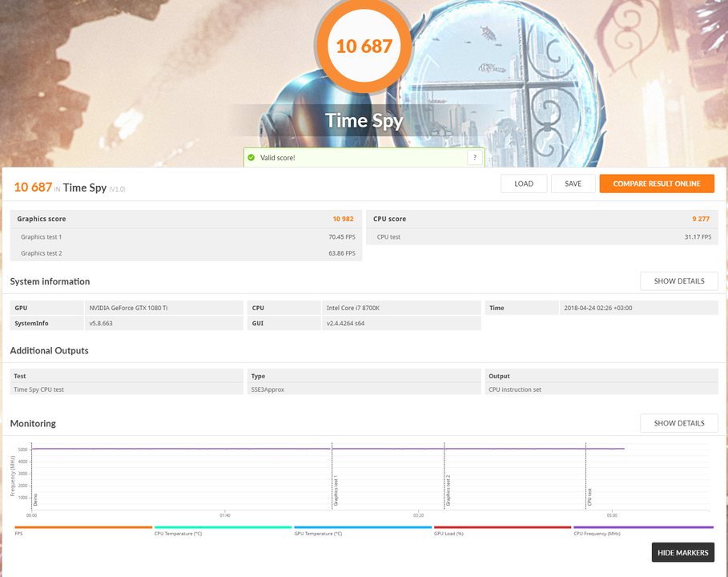Click the CPU score header
The width and height of the screenshot is (728, 577).
[389, 219]
